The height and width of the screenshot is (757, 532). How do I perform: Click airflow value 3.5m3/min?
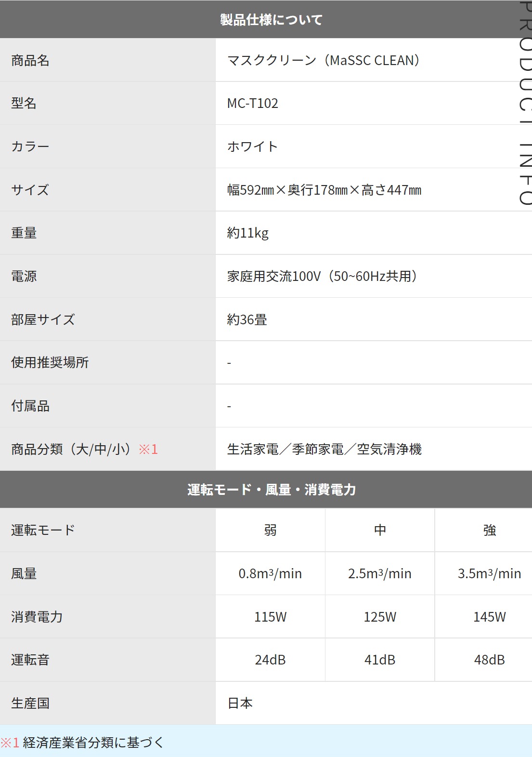tap(490, 574)
